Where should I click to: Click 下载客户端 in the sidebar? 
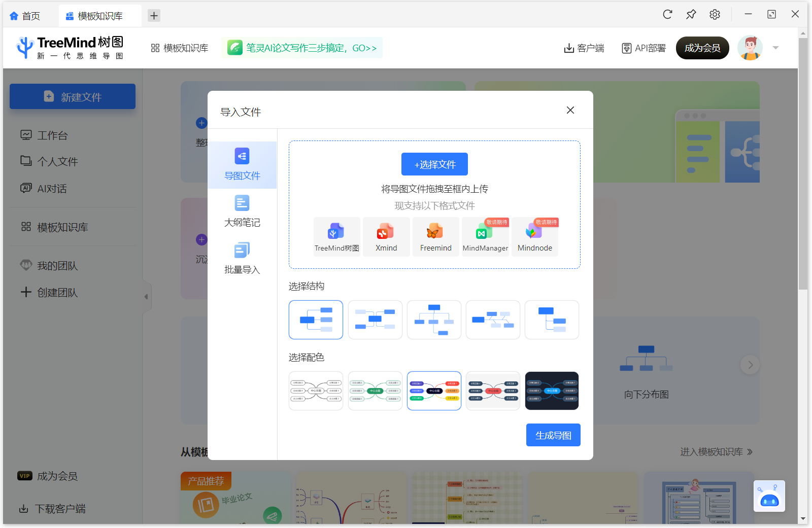52,509
